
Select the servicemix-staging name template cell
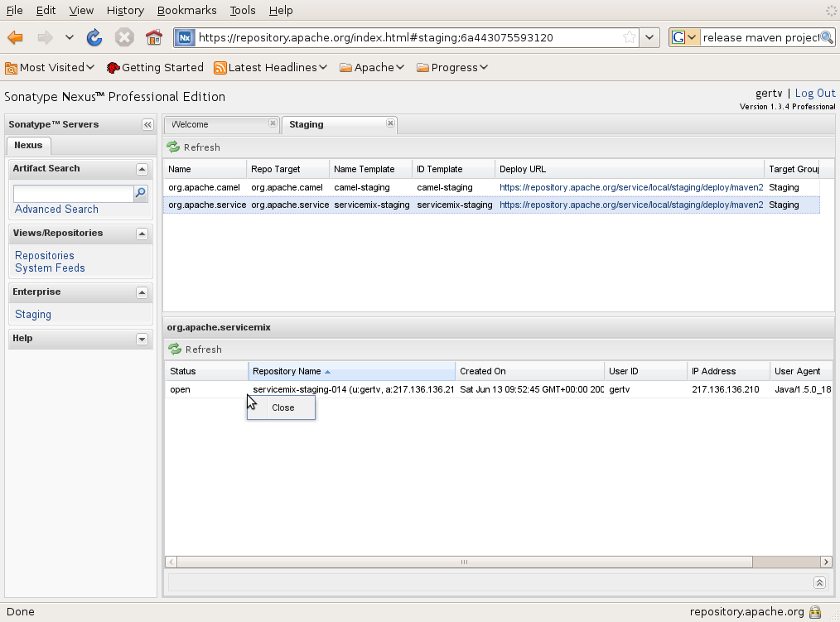(371, 205)
